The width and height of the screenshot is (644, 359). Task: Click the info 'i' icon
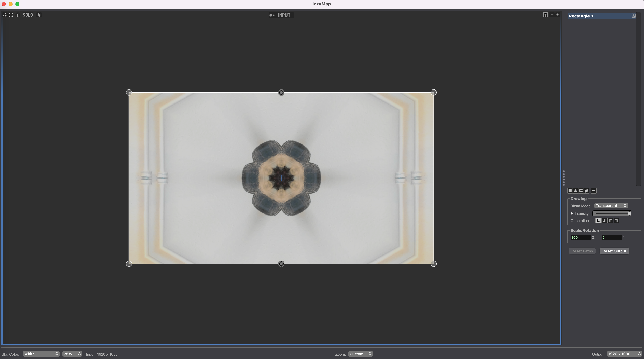[x=18, y=15]
